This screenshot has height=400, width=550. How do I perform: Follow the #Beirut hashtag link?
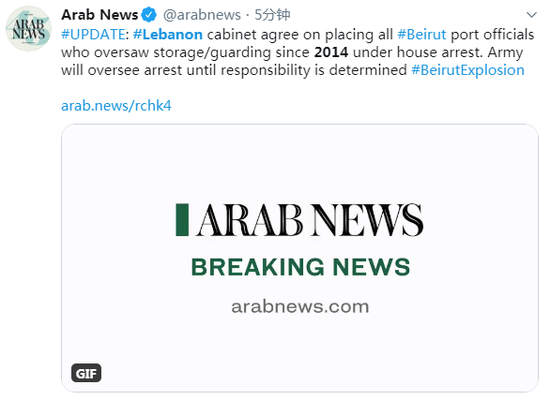(422, 35)
